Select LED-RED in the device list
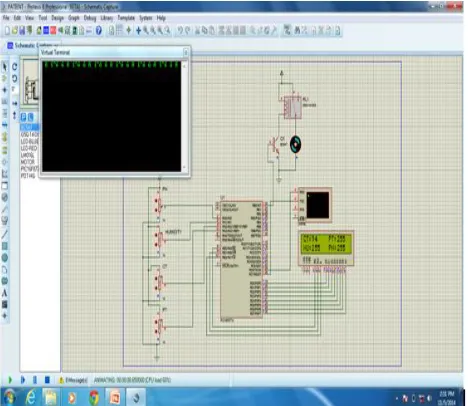 (x=29, y=148)
